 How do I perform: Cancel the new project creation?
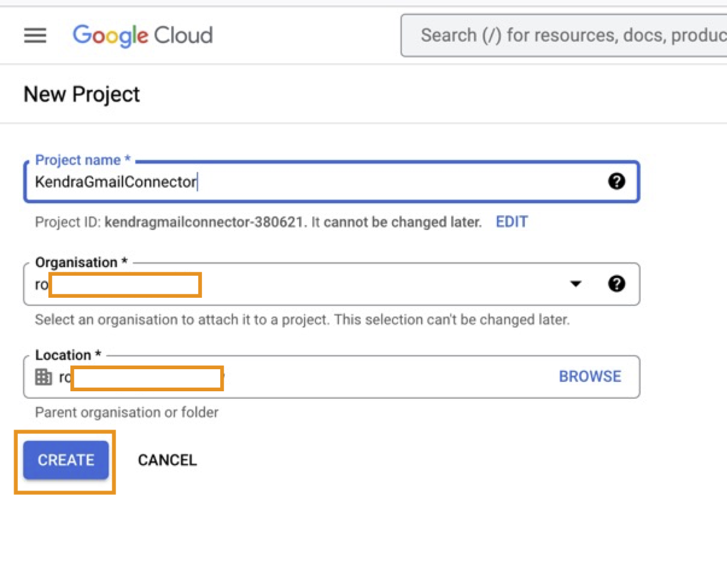tap(167, 460)
